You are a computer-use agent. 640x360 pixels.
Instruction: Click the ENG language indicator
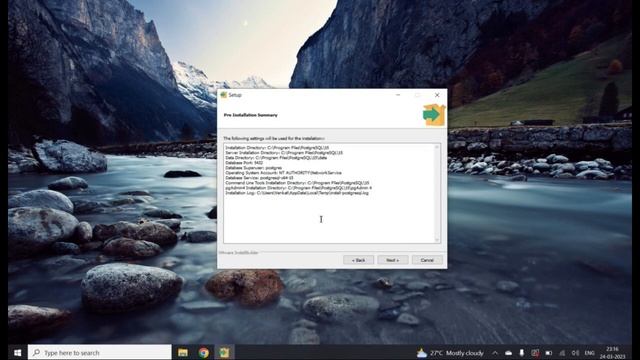(x=589, y=353)
